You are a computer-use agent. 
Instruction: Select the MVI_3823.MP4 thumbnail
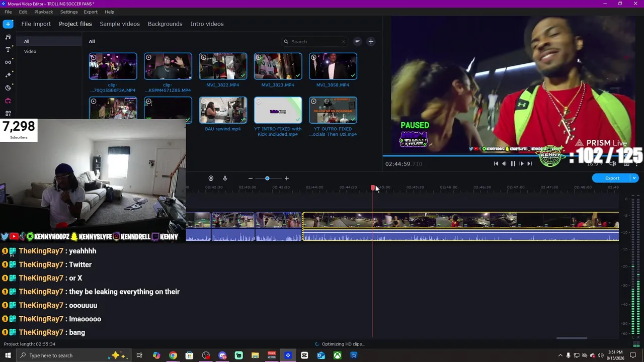coord(278,66)
